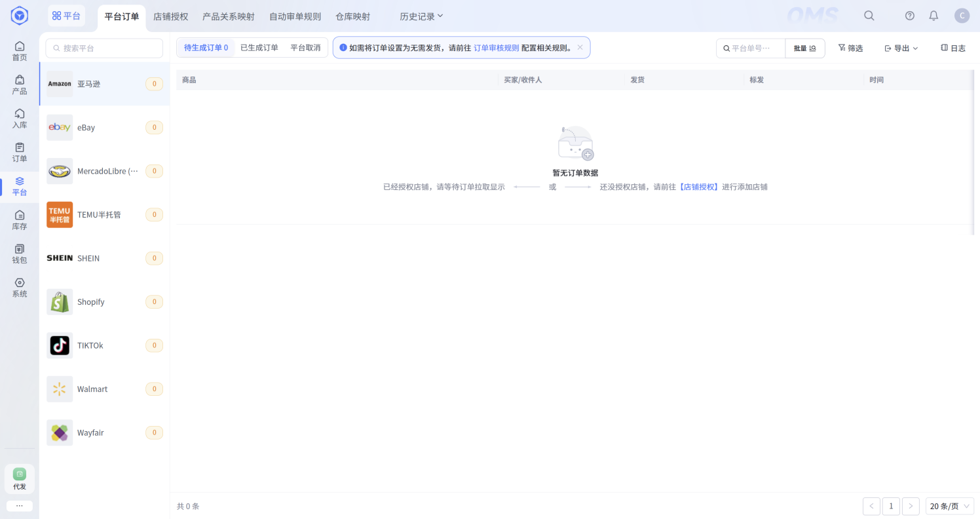Open the 筛选 filter button
The width and height of the screenshot is (980, 519).
[850, 48]
